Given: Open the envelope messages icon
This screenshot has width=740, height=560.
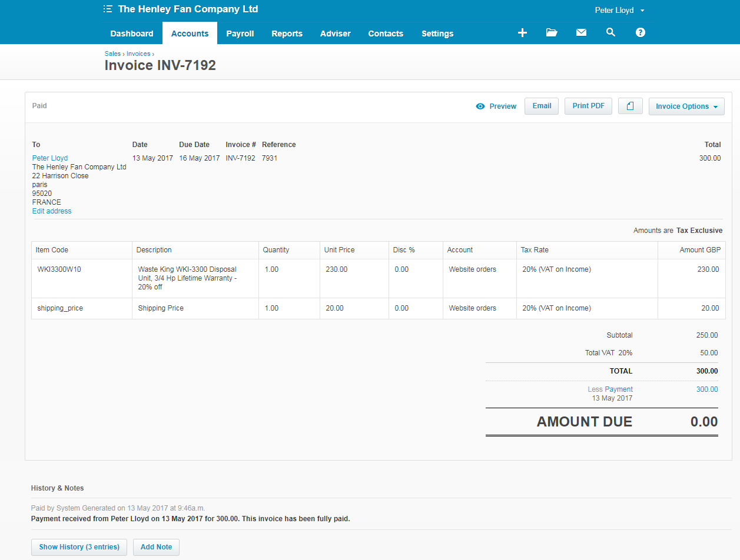Looking at the screenshot, I should [581, 33].
